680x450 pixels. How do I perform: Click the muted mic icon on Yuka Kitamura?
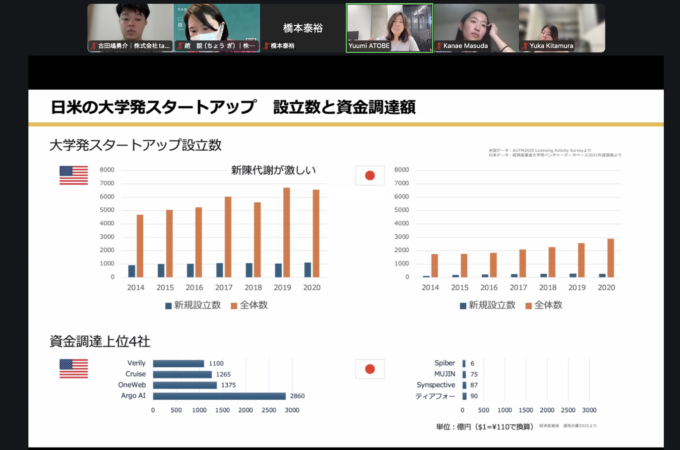click(x=523, y=46)
